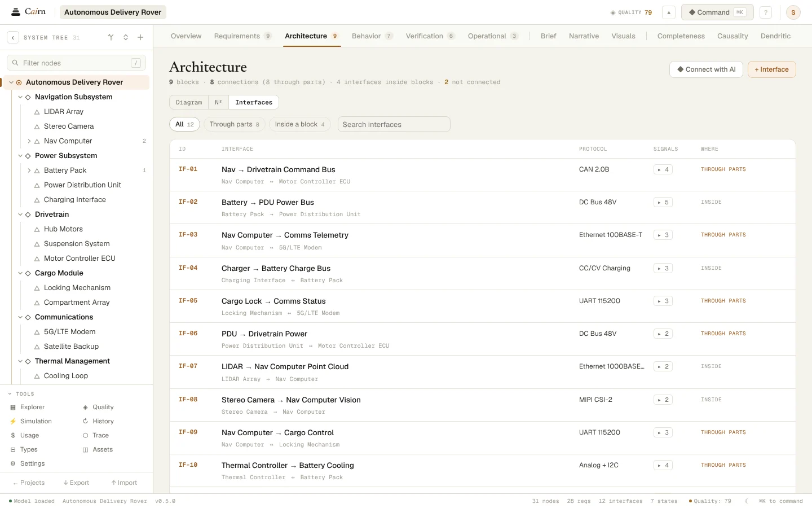Click the Connect with AI button
Viewport: 812px width, 508px height.
coord(706,69)
